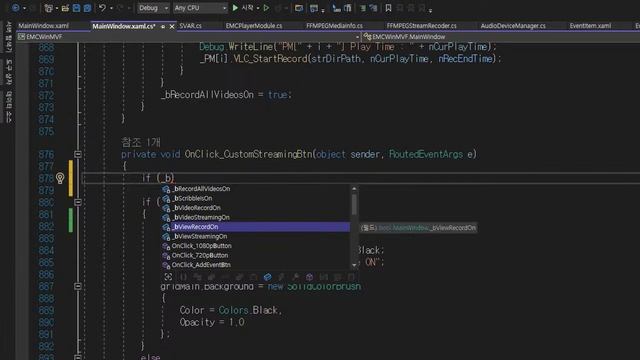The image size is (640, 360).
Task: Switch to the EventItem.xaml tab
Action: 590,26
